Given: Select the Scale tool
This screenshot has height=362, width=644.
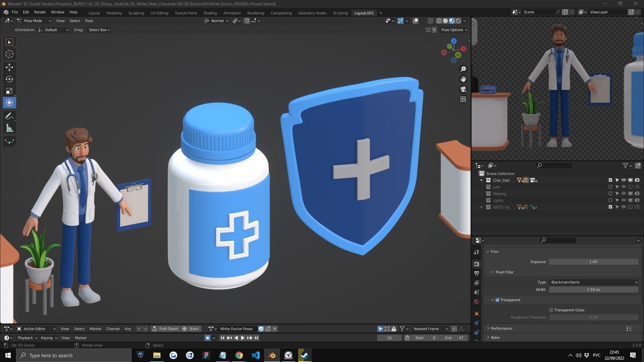Looking at the screenshot, I should [x=9, y=91].
